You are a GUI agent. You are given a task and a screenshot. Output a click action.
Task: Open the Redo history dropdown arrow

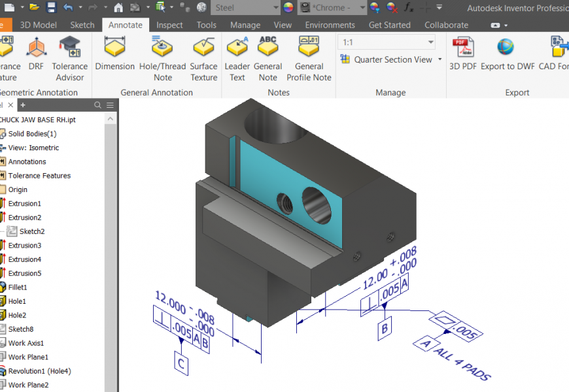[105, 7]
